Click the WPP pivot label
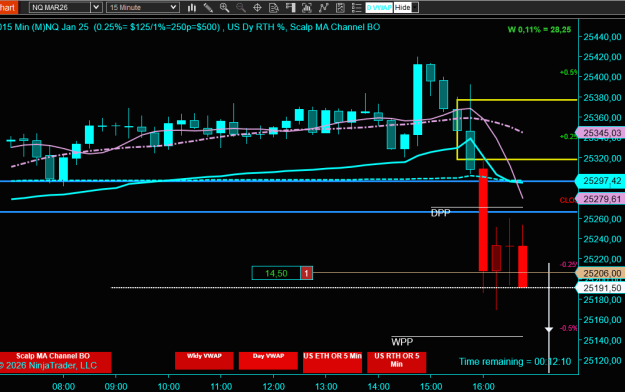625x392 pixels. tap(402, 342)
